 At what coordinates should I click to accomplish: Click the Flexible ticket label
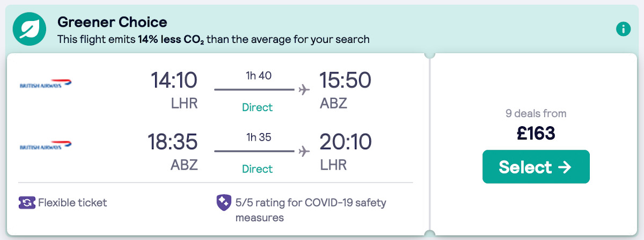72,202
